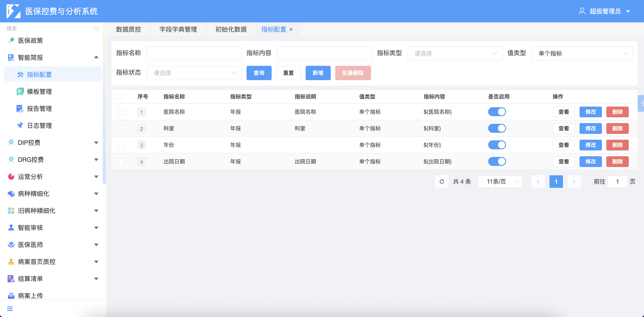644x317 pixels.
Task: Click the pagination refresh icon
Action: coord(442,182)
